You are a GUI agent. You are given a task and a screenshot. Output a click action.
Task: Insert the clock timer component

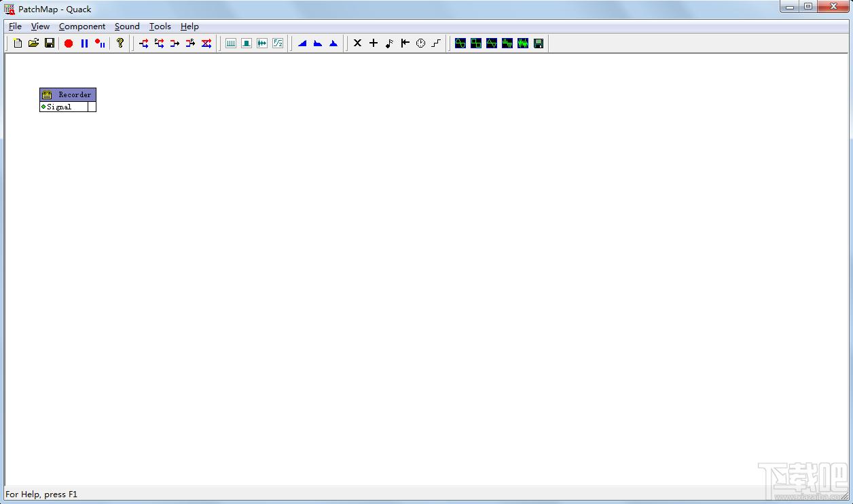coord(420,43)
